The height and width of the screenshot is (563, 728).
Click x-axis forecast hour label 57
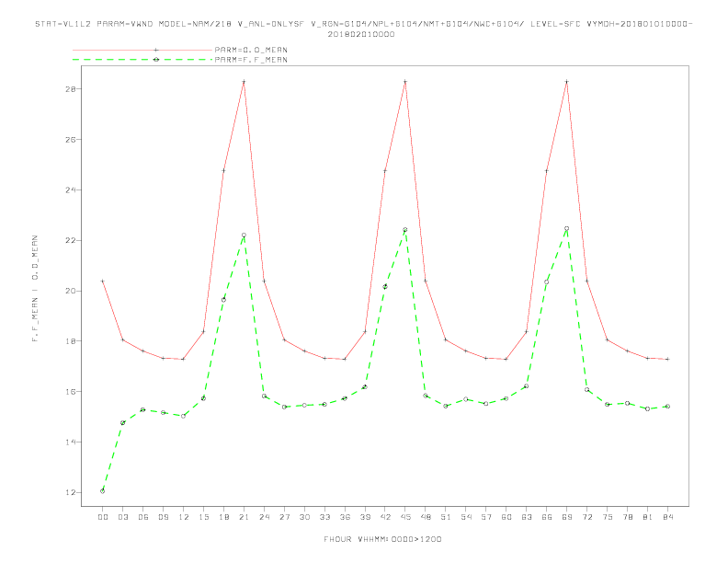click(x=486, y=517)
